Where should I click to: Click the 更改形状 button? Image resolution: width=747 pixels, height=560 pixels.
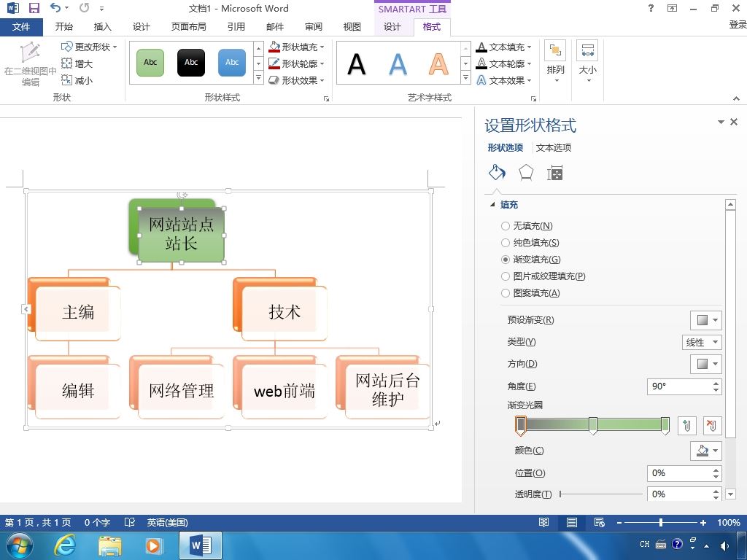click(90, 47)
